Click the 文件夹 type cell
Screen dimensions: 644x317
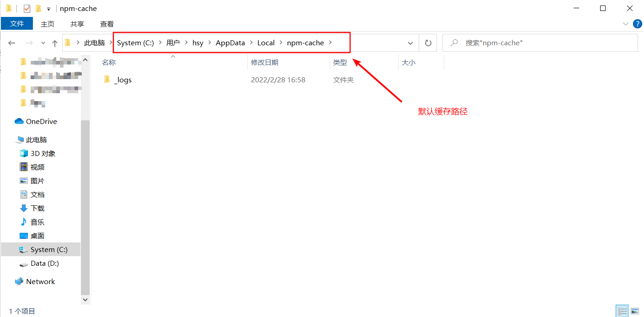(343, 80)
